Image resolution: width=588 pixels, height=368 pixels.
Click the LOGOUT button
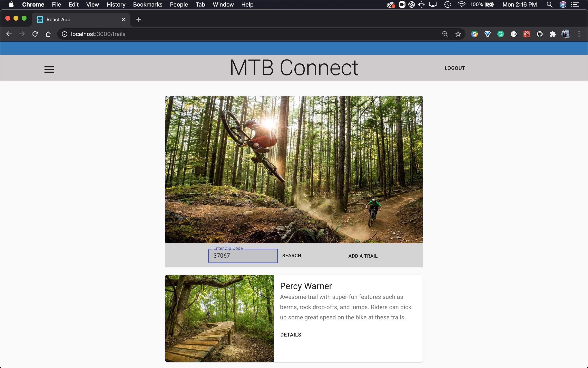(455, 68)
